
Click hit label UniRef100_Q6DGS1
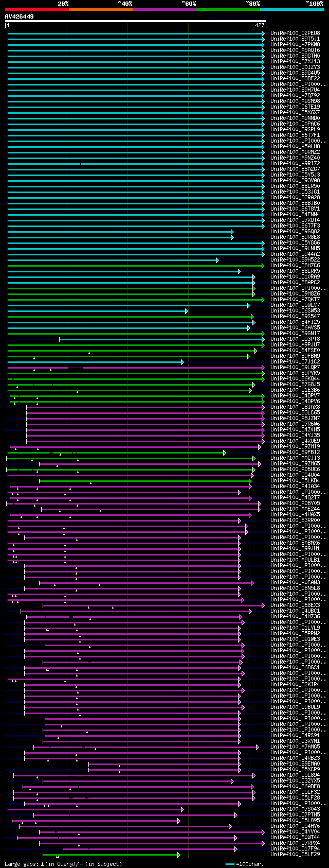(x=295, y=667)
